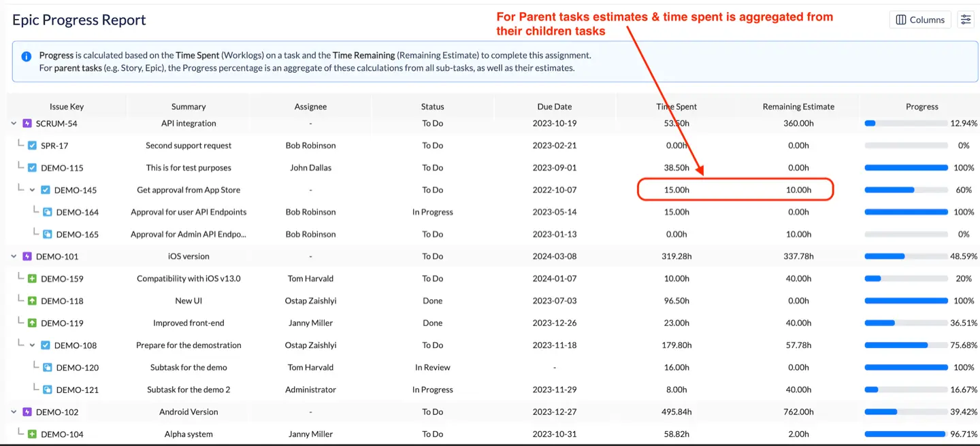
Task: Click the progress bar for DEMO-119
Action: (x=906, y=324)
